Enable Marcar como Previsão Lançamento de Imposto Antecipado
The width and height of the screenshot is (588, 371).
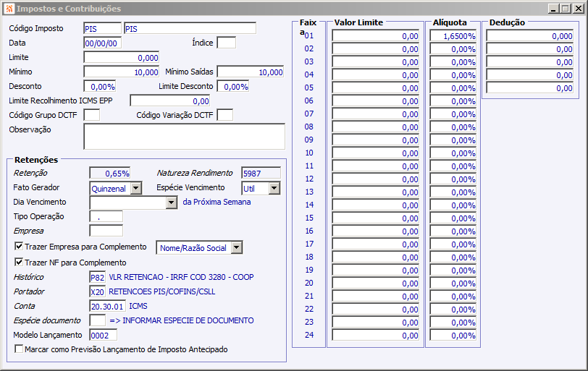[x=19, y=349]
